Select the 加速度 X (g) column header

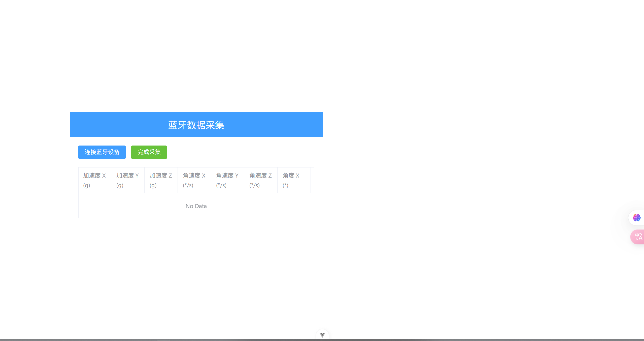tap(94, 180)
